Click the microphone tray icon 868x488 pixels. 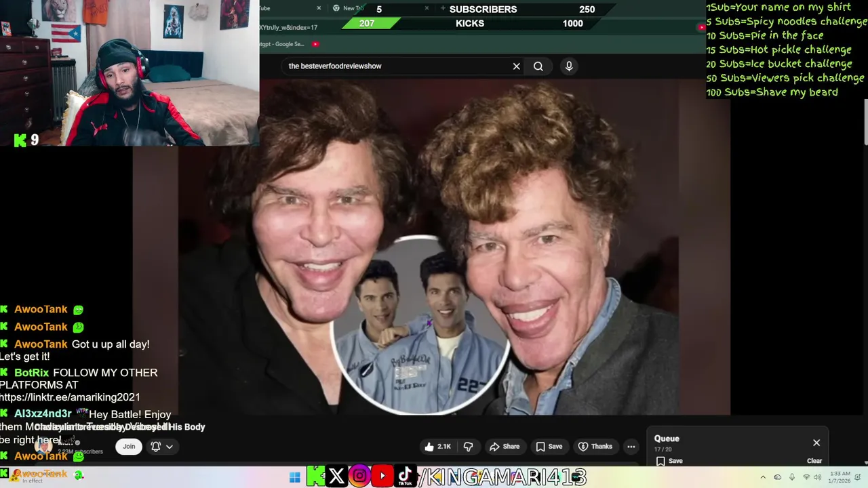(791, 477)
